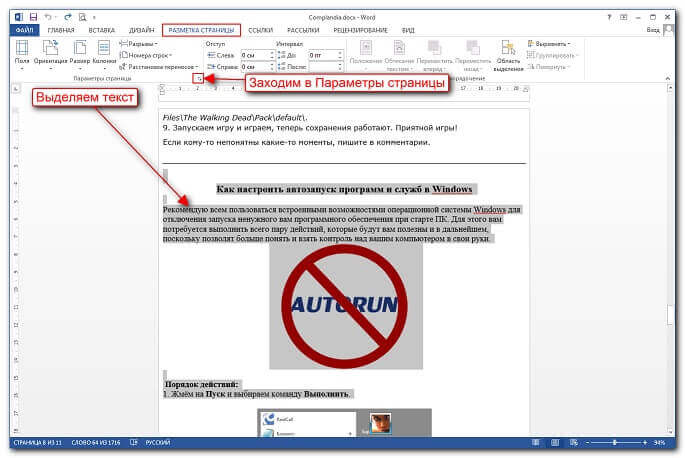Click the heading Как настроить автозапуск программ
This screenshot has width=685, height=458.
344,189
